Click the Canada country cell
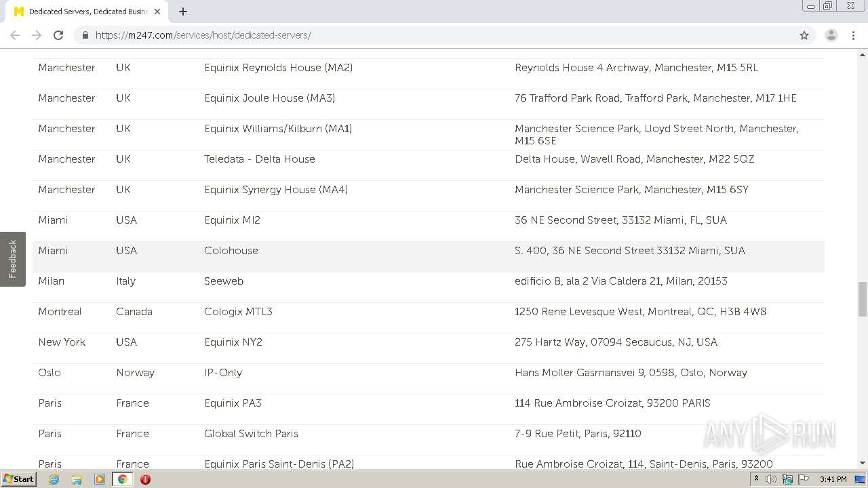 tap(134, 312)
